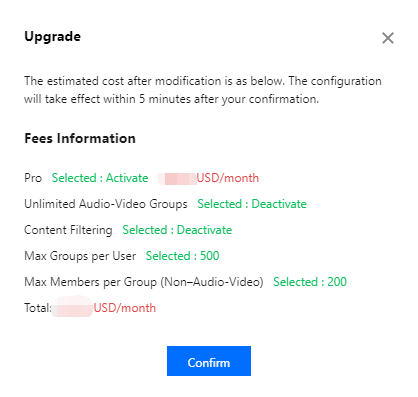Screen dimensions: 418x397
Task: Click the blurred Pro price value
Action: pyautogui.click(x=177, y=178)
